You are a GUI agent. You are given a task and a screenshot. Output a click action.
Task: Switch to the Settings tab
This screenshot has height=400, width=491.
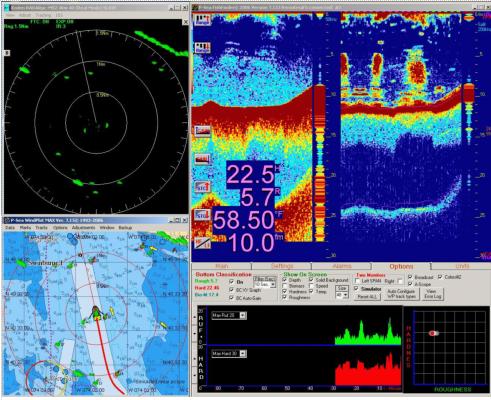coord(282,266)
